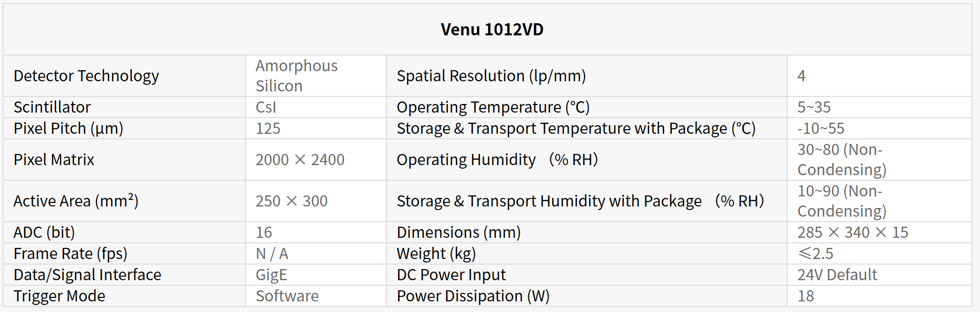Select the 10~90 (Non-Condensing) humidity value
Image resolution: width=980 pixels, height=312 pixels.
[x=842, y=201]
